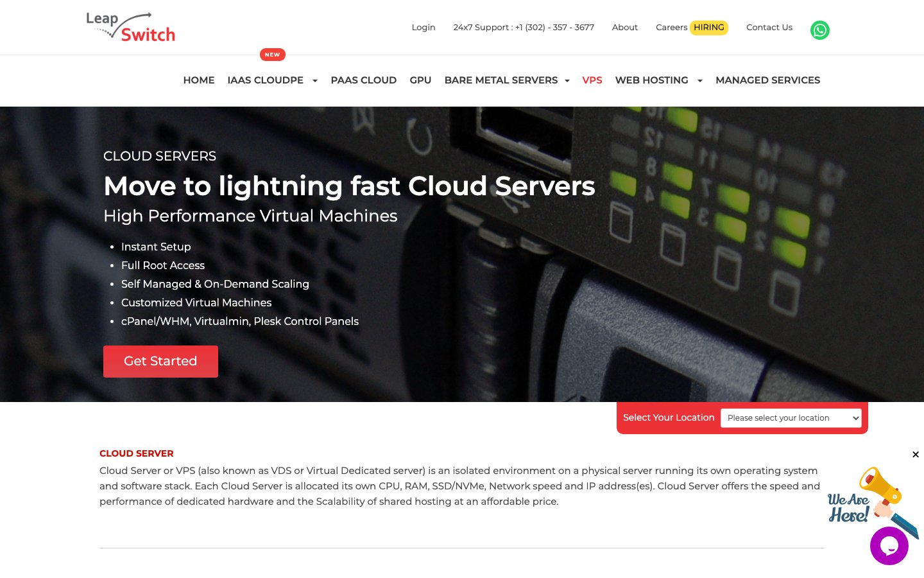Screen dimensions: 924x578
Task: Select the VPS menu item
Action: click(592, 80)
